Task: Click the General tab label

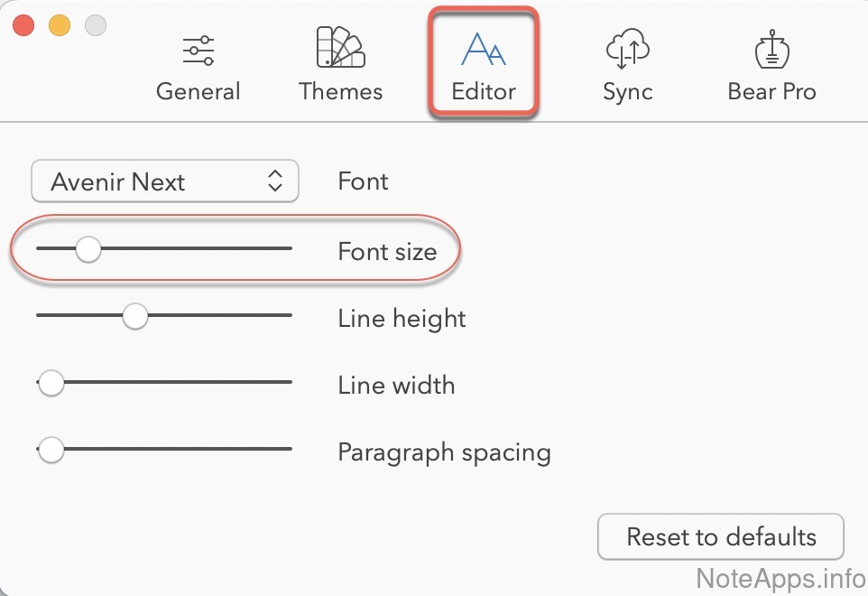Action: (x=198, y=91)
